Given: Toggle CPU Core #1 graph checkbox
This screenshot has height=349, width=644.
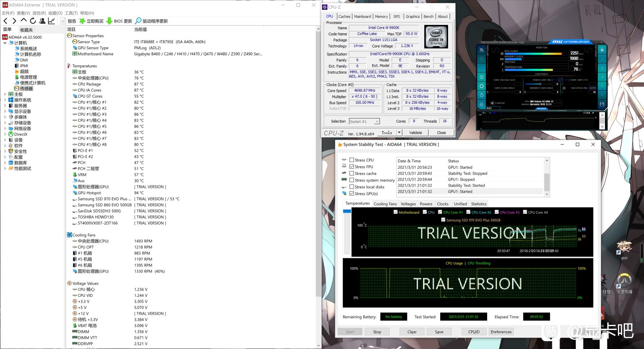Looking at the screenshot, I should (x=440, y=212).
